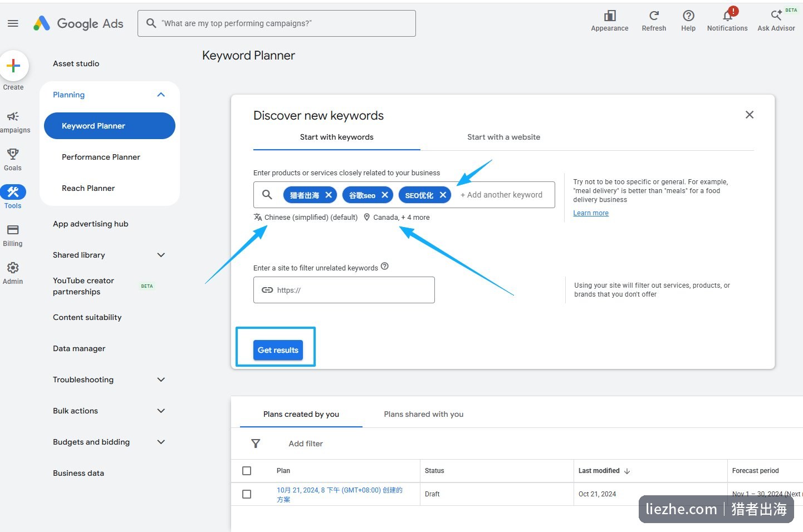The image size is (803, 532).
Task: Click the Get results button
Action: click(278, 350)
